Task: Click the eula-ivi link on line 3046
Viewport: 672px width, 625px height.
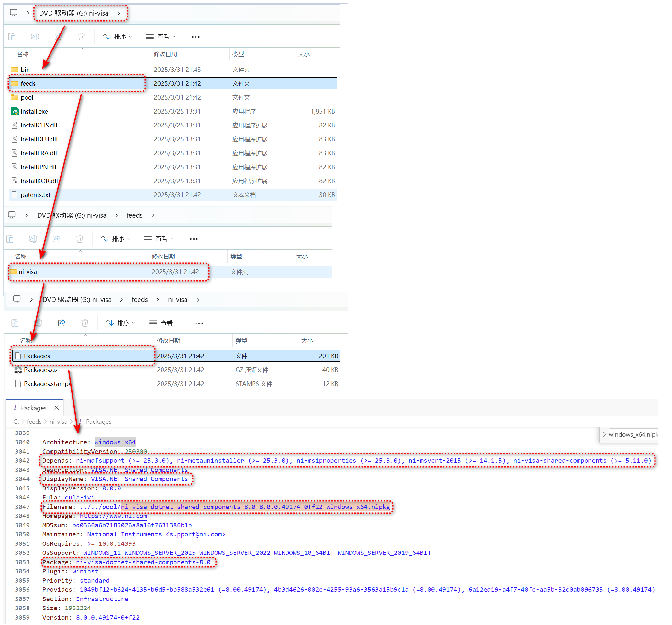Action: click(x=79, y=497)
